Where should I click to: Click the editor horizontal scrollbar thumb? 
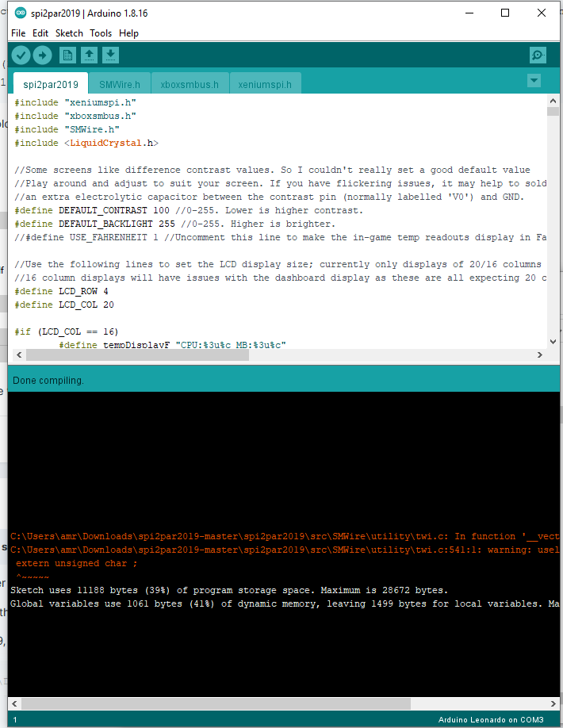pos(137,354)
